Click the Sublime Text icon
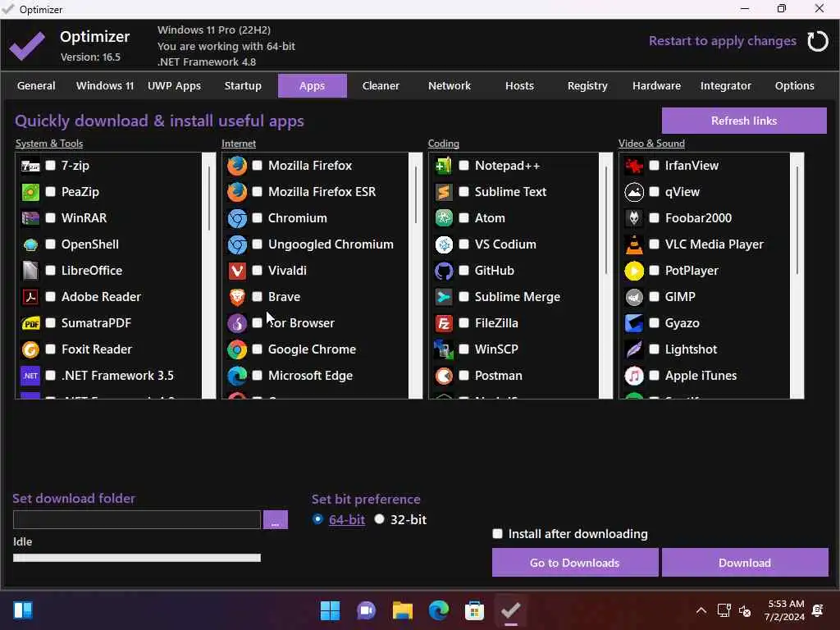Screen dimensions: 840x630 444,192
